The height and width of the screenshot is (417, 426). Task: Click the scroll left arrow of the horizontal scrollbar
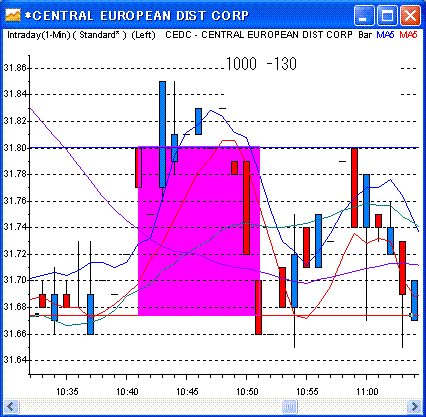tap(11, 406)
